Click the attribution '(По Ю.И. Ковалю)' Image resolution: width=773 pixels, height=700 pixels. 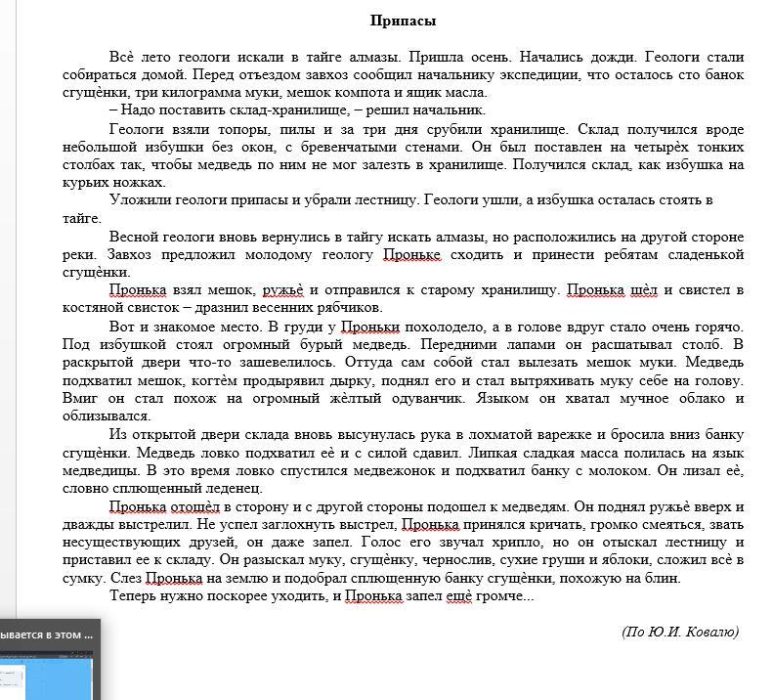[679, 633]
